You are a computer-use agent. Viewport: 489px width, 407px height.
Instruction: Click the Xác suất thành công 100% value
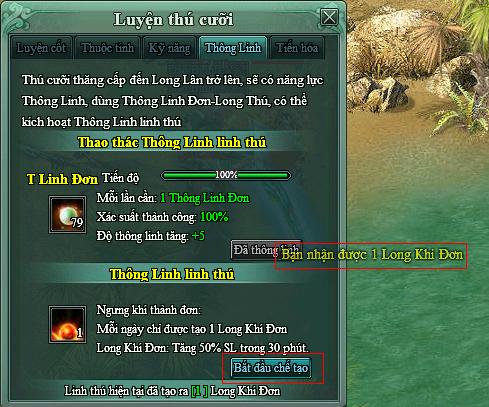214,217
